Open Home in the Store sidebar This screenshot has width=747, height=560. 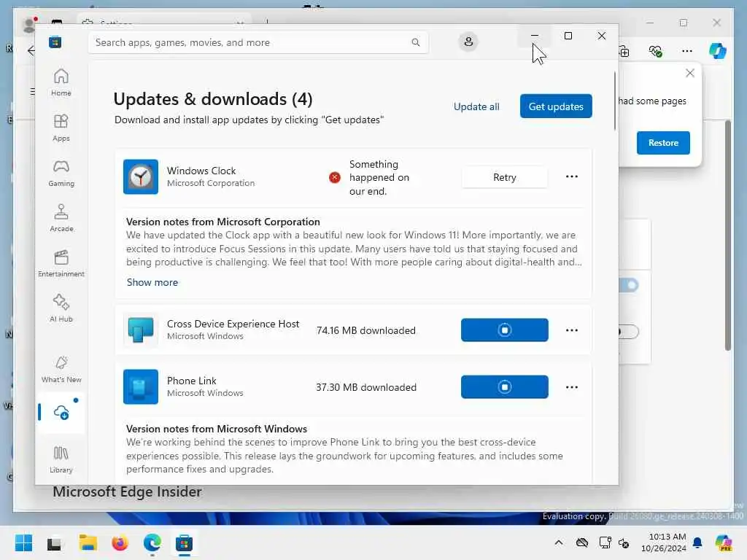(61, 82)
